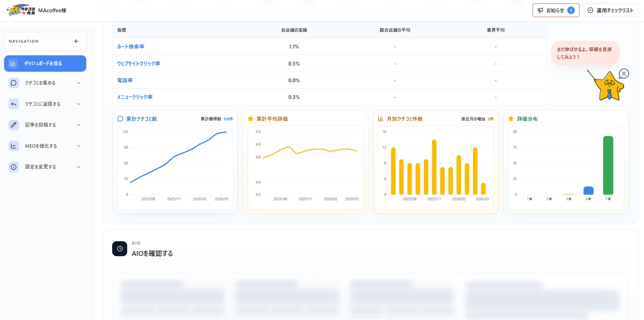The width and height of the screenshot is (644, 320).
Task: Expand the クチコミを集める menu chevron
Action: pyautogui.click(x=79, y=83)
